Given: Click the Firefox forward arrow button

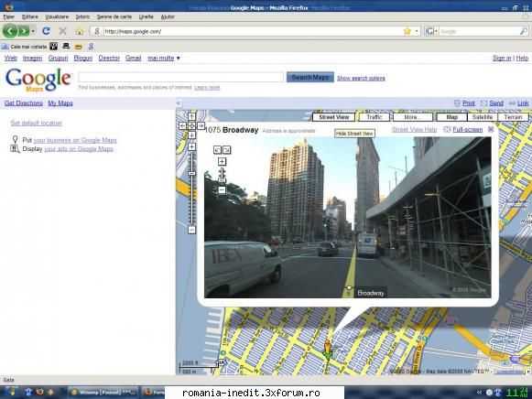Looking at the screenshot, I should click(24, 31).
